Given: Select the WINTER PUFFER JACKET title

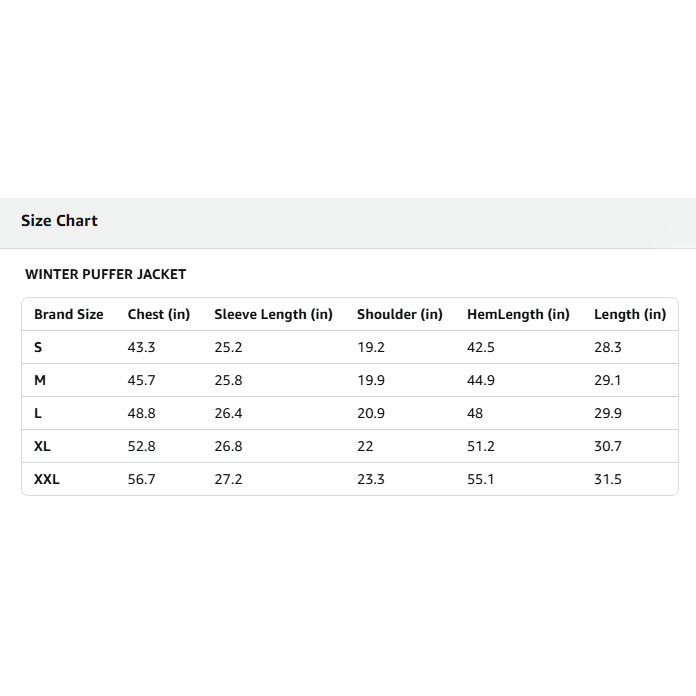Looking at the screenshot, I should click(106, 274).
